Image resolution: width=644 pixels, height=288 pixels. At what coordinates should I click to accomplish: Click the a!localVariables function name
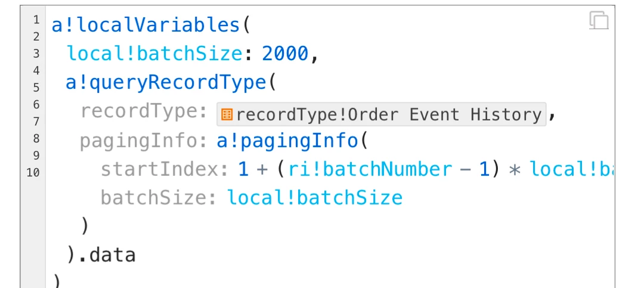point(146,26)
